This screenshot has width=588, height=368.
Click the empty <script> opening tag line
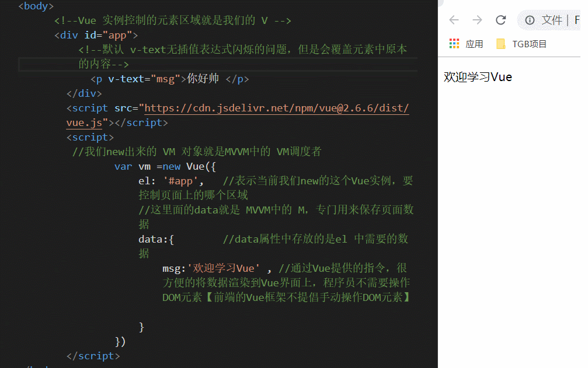pyautogui.click(x=90, y=138)
